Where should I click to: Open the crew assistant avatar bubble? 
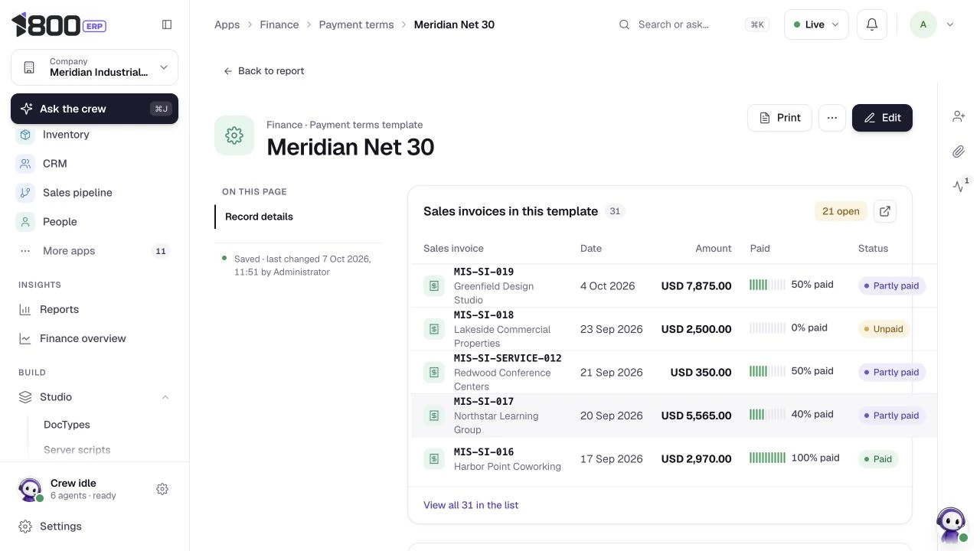click(x=951, y=524)
